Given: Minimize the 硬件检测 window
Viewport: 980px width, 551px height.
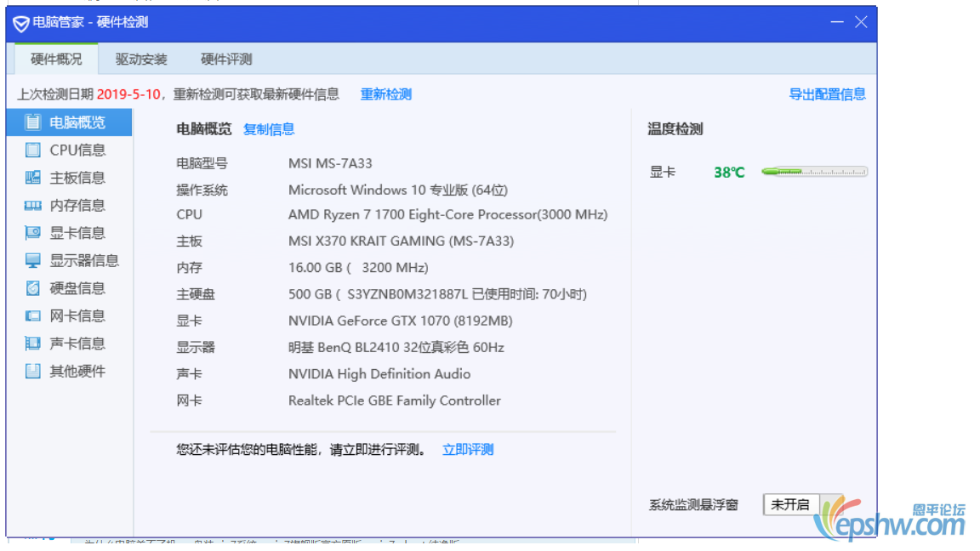Looking at the screenshot, I should click(x=837, y=22).
